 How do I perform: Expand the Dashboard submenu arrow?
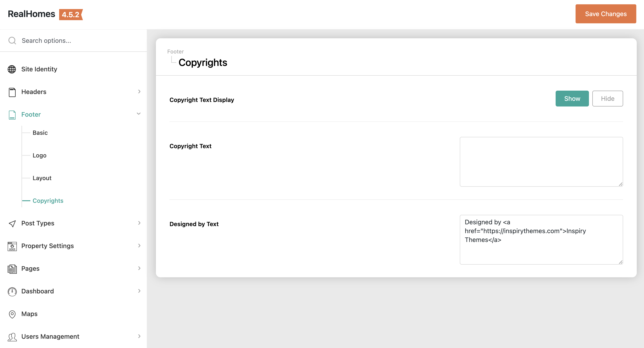click(x=139, y=291)
